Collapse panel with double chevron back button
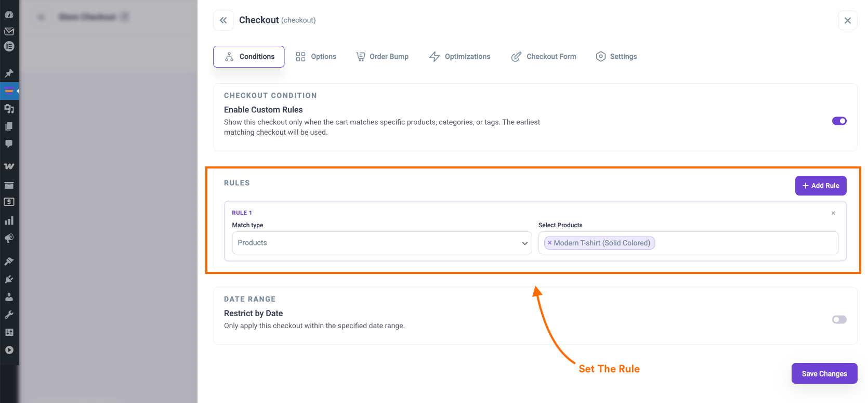The image size is (868, 403). click(x=223, y=20)
